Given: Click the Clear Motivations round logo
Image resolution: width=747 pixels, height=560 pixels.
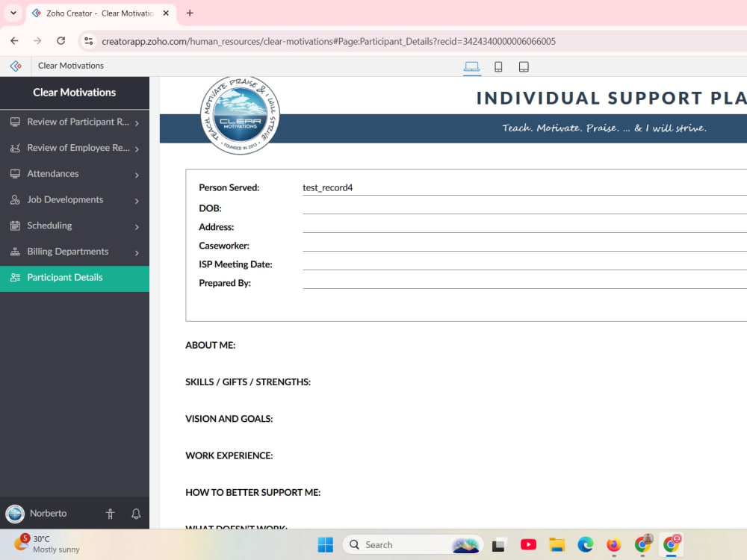Looking at the screenshot, I should click(x=240, y=115).
